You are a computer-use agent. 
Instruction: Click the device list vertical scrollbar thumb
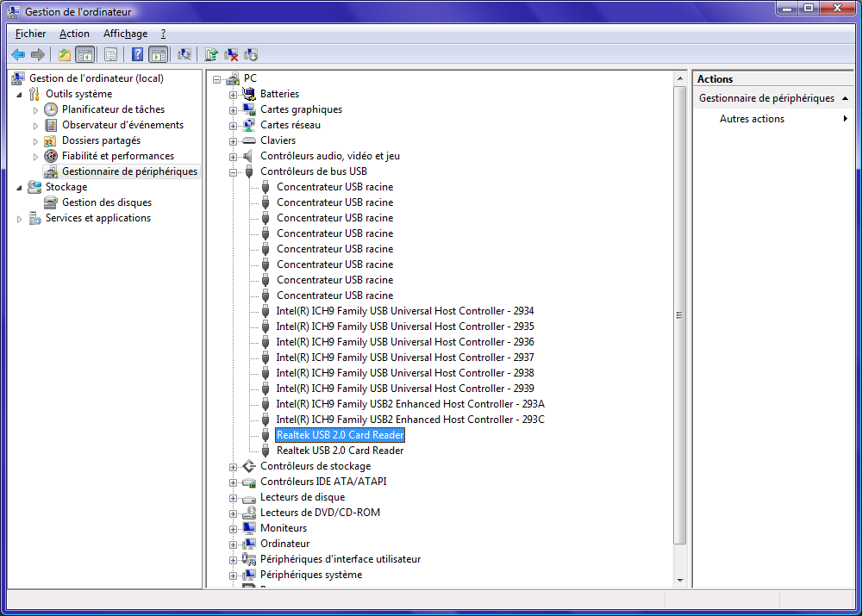(680, 314)
